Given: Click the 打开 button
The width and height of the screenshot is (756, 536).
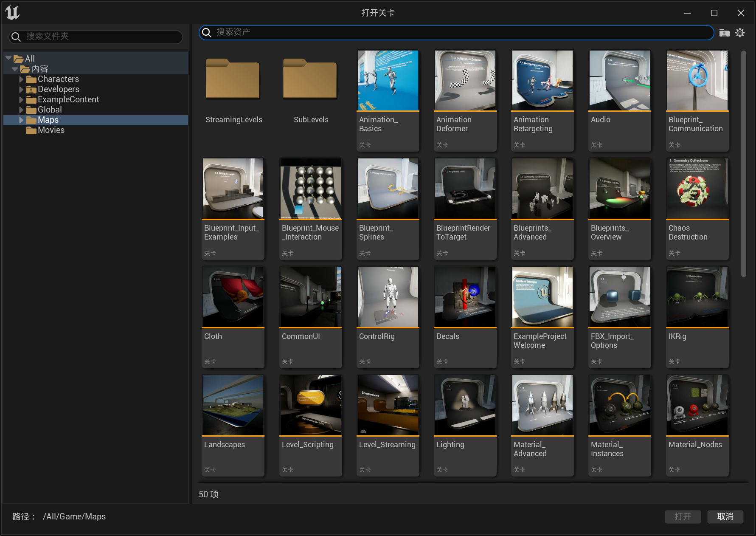Looking at the screenshot, I should coord(683,516).
